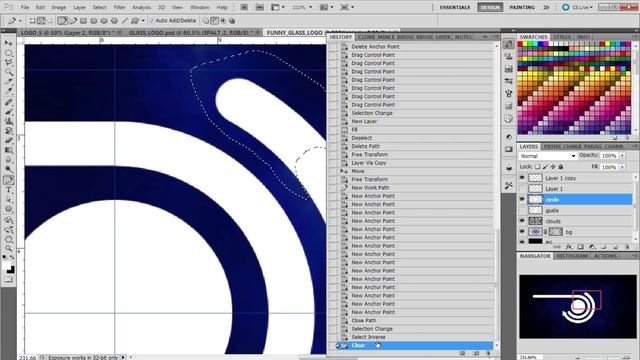Switch to the Histogram tab
The height and width of the screenshot is (360, 640).
(572, 256)
